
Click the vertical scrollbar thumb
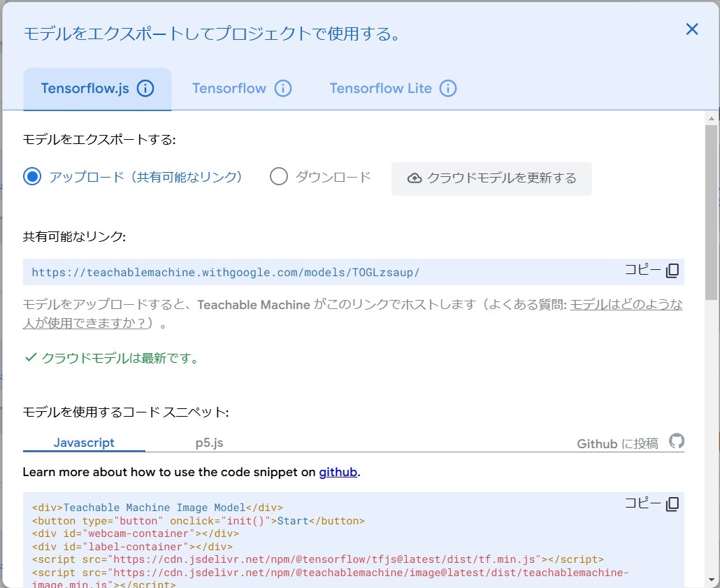(x=712, y=212)
